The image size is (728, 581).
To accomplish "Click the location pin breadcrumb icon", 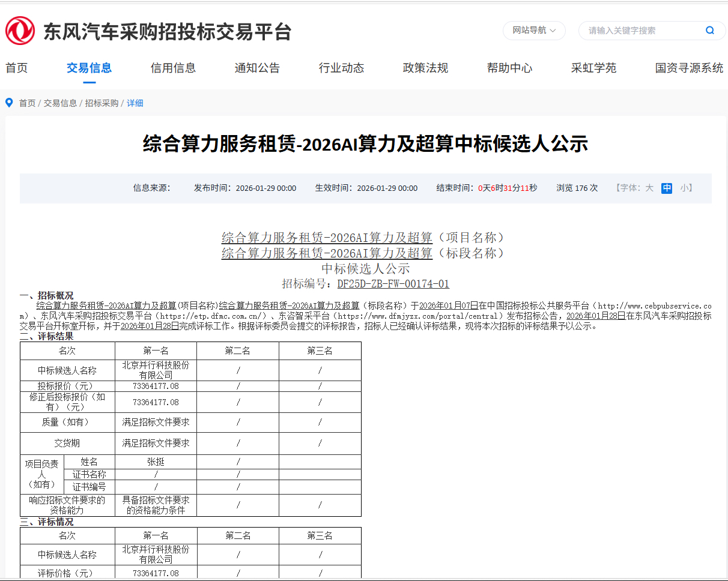I will tap(9, 103).
